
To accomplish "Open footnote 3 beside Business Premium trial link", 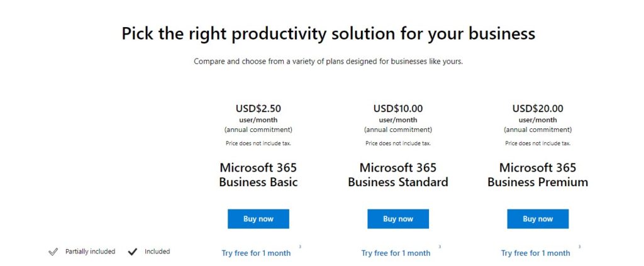I will coord(579,247).
